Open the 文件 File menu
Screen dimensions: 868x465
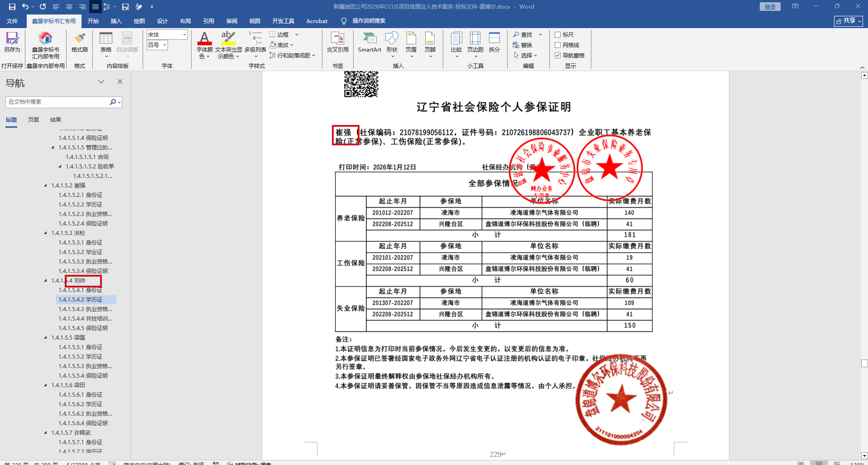[x=12, y=21]
